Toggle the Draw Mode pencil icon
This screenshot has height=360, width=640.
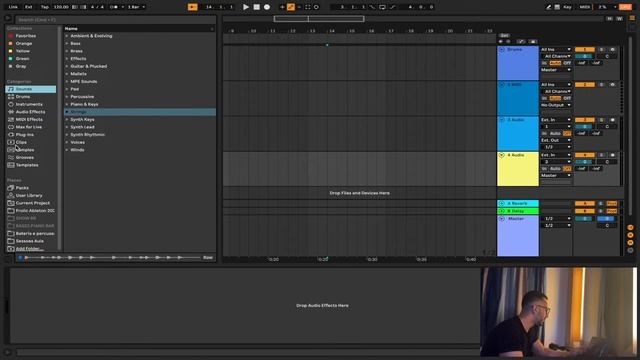point(549,7)
